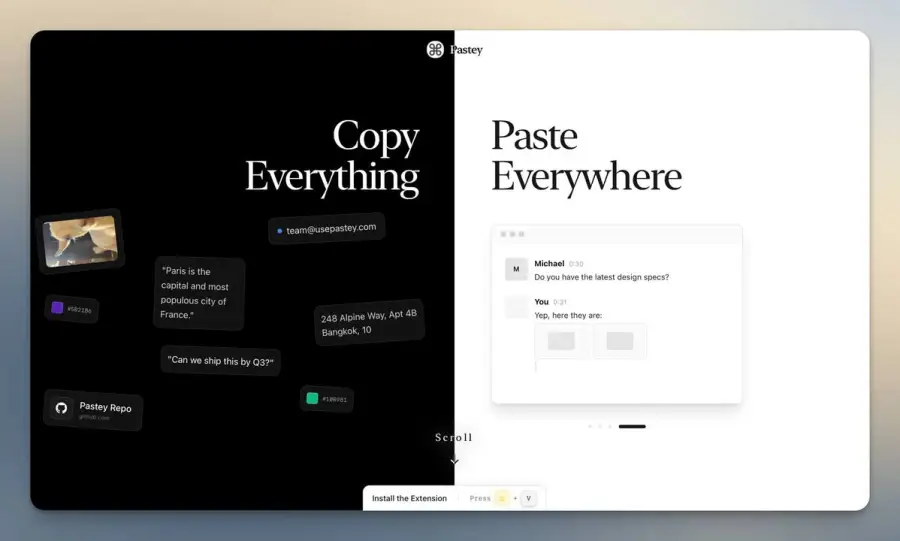Image resolution: width=900 pixels, height=541 pixels.
Task: Click the team@usepastey.com email chip
Action: [x=327, y=229]
